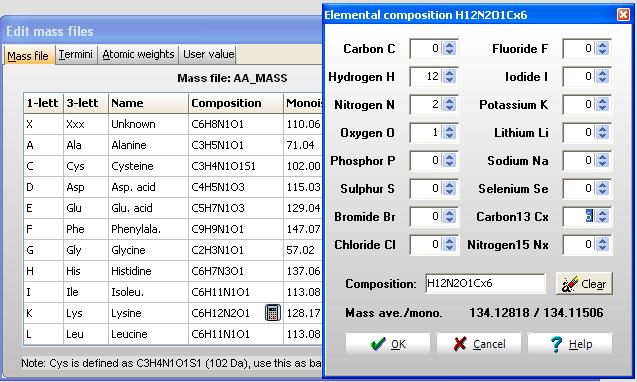Click the Fluoride F count field

coord(579,49)
